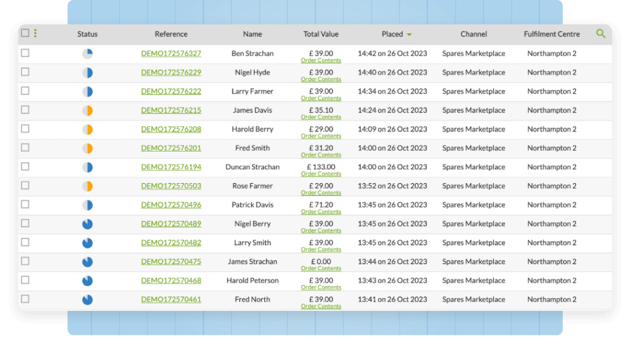Tick checkbox for Fred North order

pos(25,299)
